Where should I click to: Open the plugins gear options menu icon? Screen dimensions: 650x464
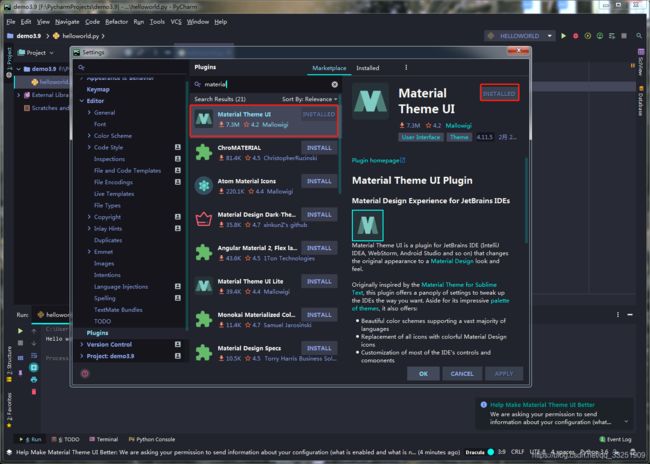pos(406,68)
